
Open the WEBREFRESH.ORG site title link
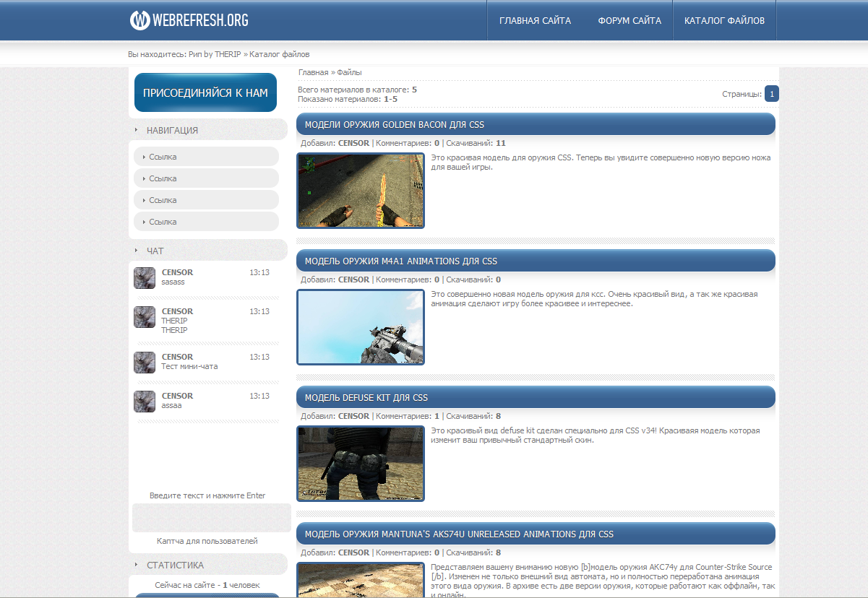pos(200,21)
